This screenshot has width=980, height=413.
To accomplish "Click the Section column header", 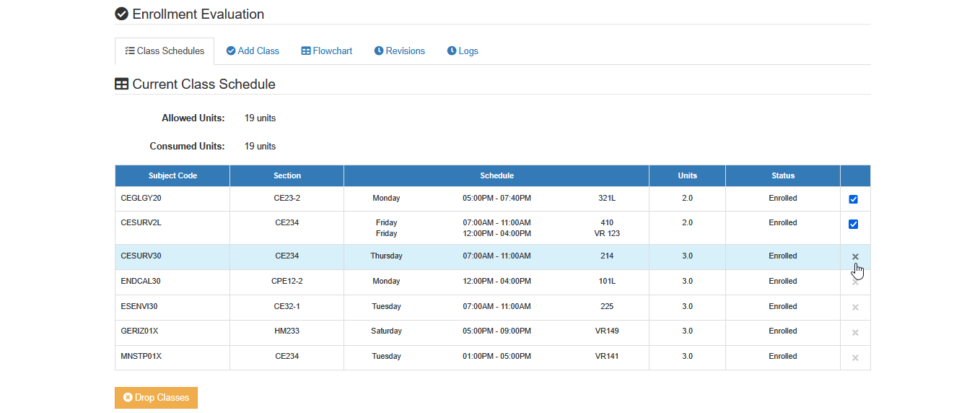I will tap(287, 175).
